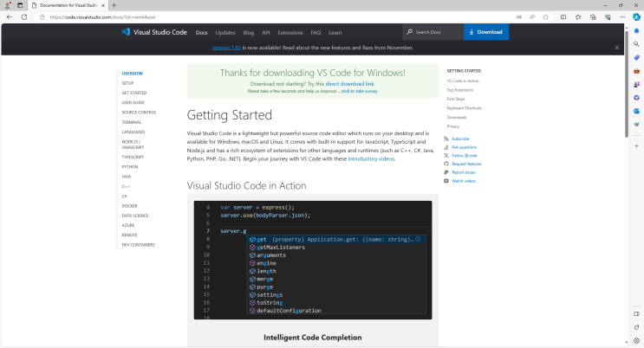
Task: Customize the sidebar with the plus icon
Action: [636, 145]
